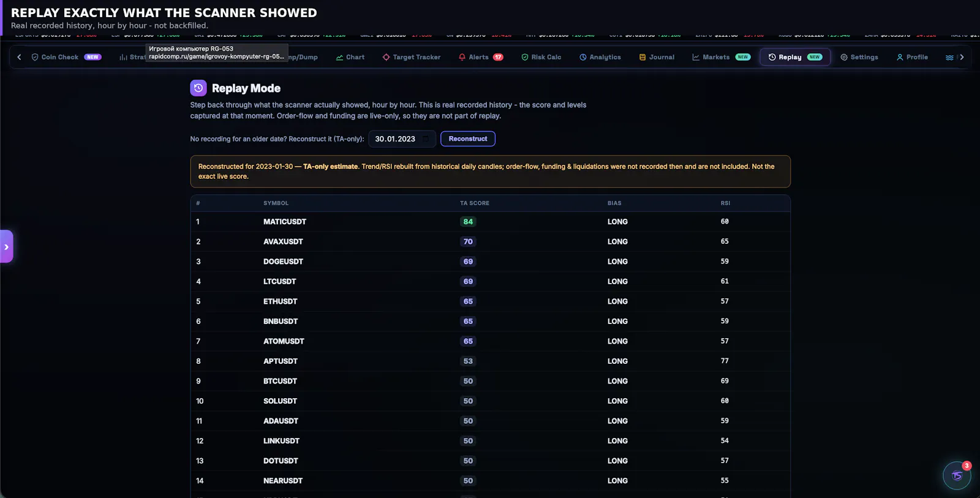Click the Reconstruct button
This screenshot has width=980, height=498.
468,139
